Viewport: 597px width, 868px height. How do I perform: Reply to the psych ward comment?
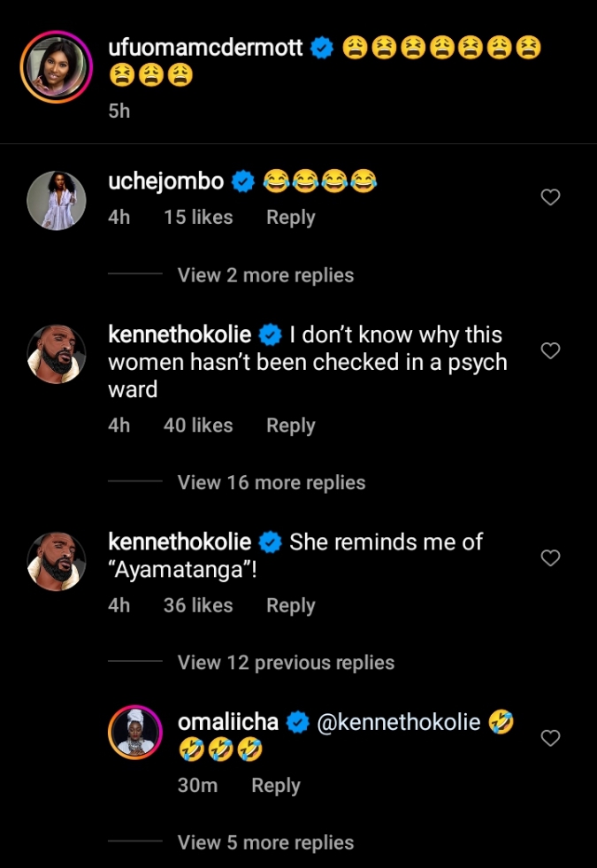(290, 426)
